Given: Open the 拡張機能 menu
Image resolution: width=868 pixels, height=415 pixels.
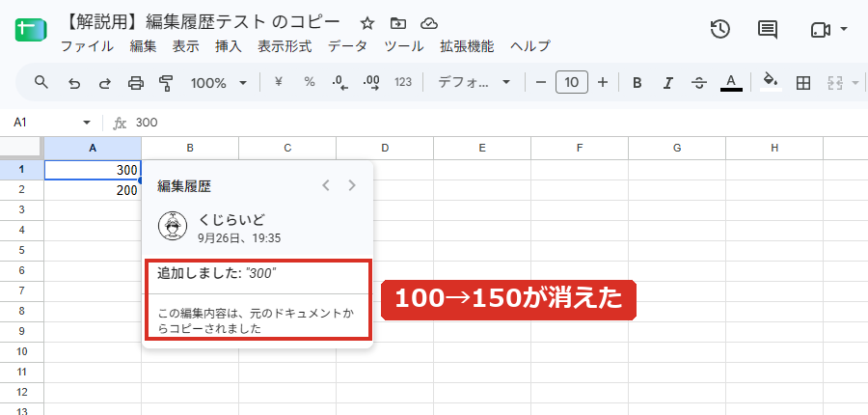Looking at the screenshot, I should click(467, 46).
